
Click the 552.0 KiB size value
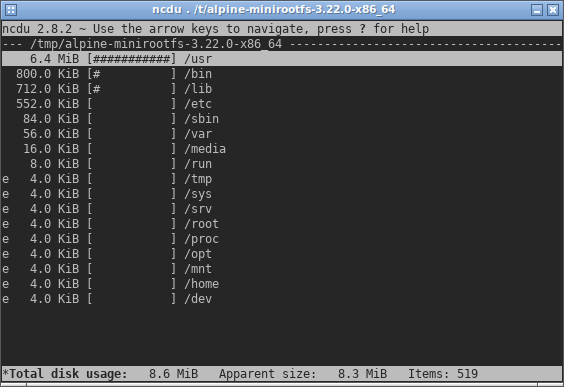point(47,104)
